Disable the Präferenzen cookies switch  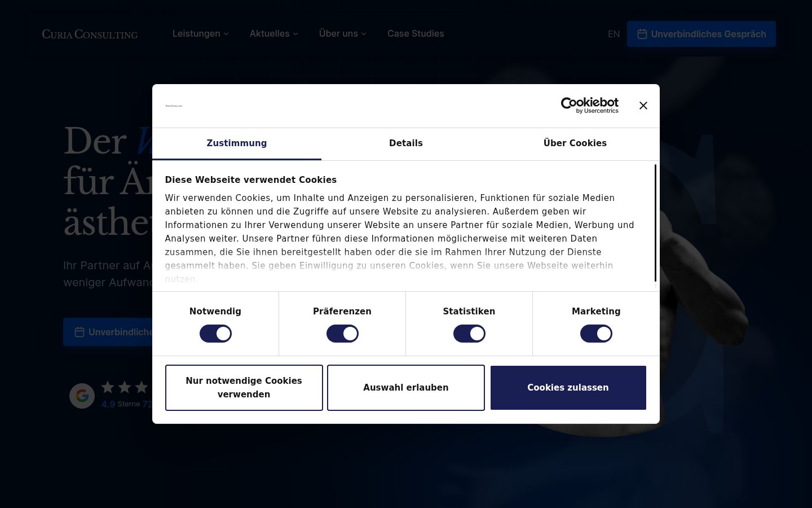[342, 334]
